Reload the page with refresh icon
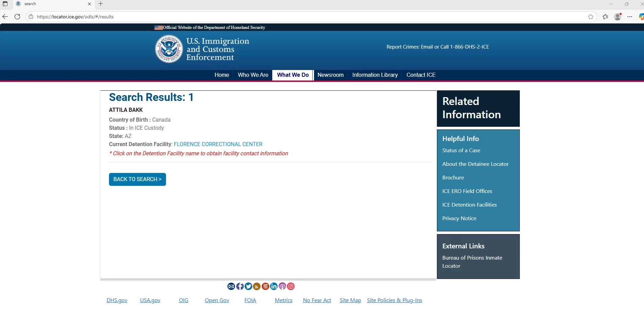Viewport: 644px width, 317px height. click(17, 17)
